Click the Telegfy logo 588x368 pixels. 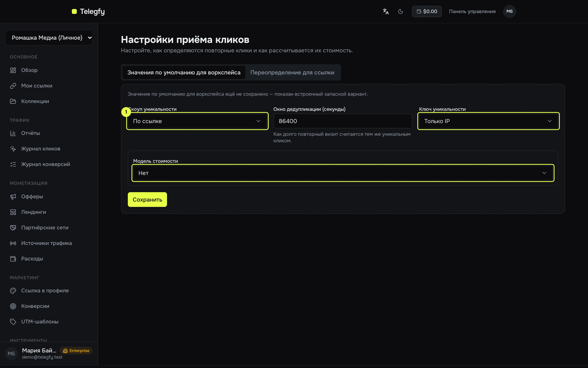tap(88, 11)
